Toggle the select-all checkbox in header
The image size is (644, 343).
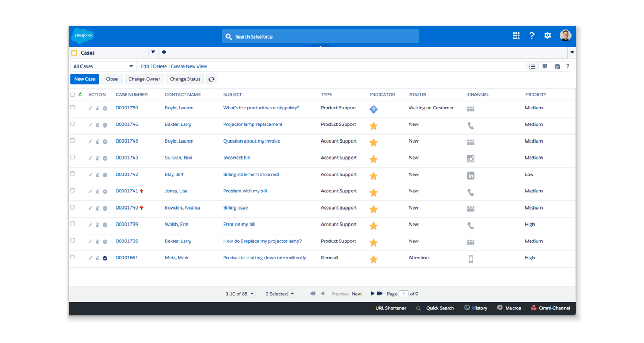coord(72,95)
